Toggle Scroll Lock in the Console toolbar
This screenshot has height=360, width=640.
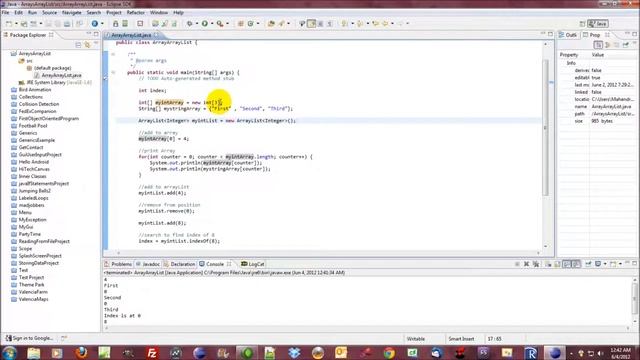pos(557,264)
